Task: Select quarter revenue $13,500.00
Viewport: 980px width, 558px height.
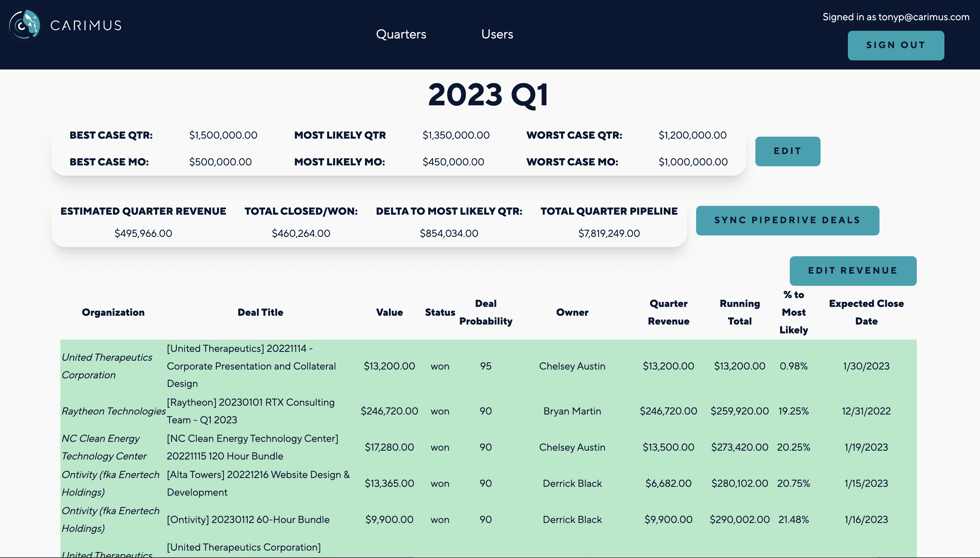Action: [669, 447]
